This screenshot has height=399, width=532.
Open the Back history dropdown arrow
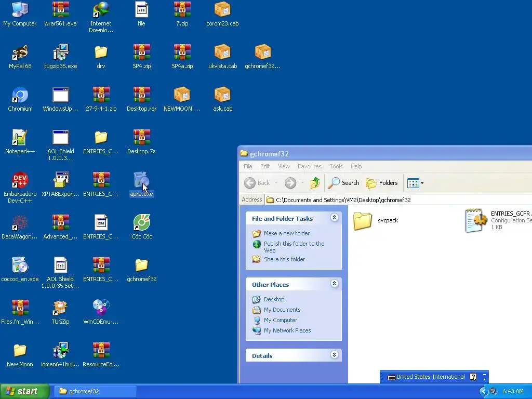click(x=276, y=183)
